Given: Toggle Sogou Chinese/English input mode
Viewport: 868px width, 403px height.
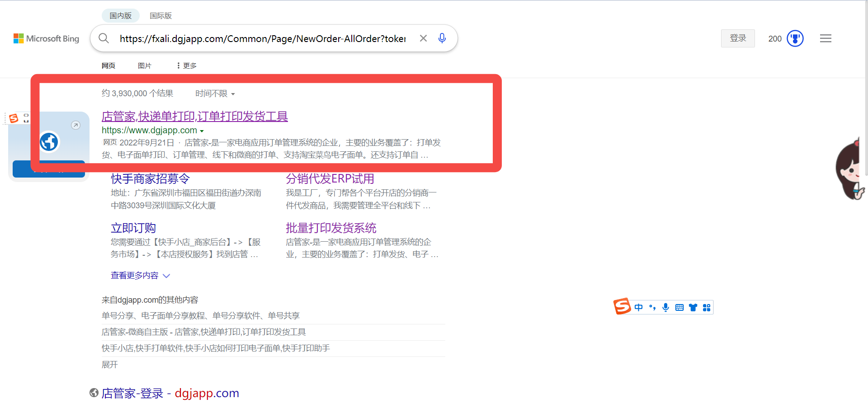Looking at the screenshot, I should pyautogui.click(x=638, y=308).
